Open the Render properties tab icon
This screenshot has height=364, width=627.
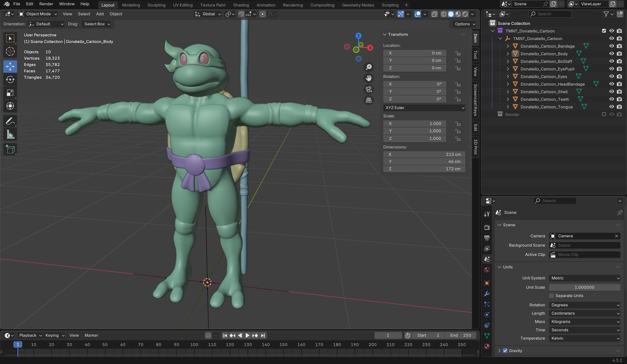tap(487, 227)
